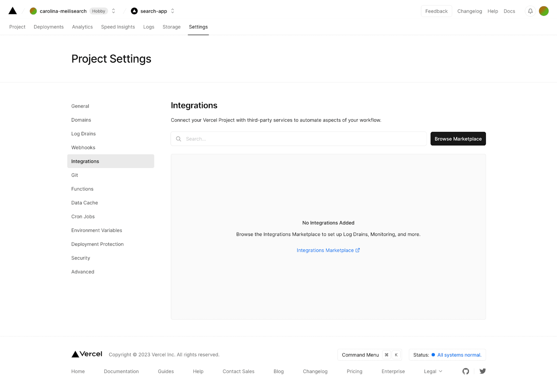Click the Integrations Marketplace external link icon
This screenshot has width=557, height=392.
pyautogui.click(x=358, y=250)
